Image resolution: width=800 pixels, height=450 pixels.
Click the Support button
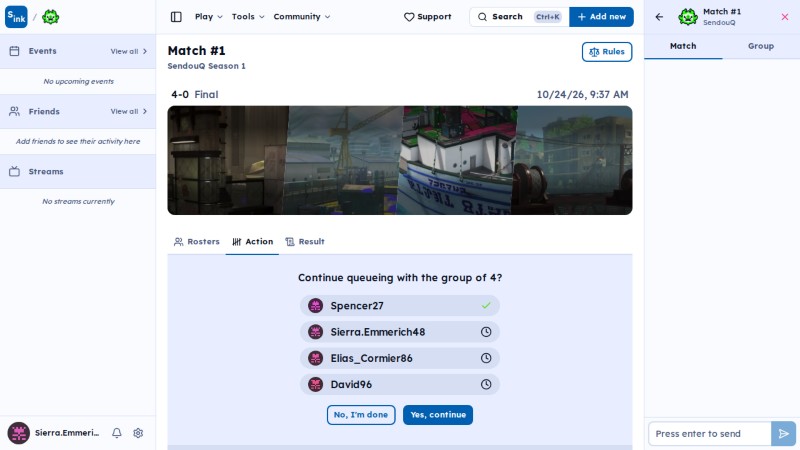428,17
